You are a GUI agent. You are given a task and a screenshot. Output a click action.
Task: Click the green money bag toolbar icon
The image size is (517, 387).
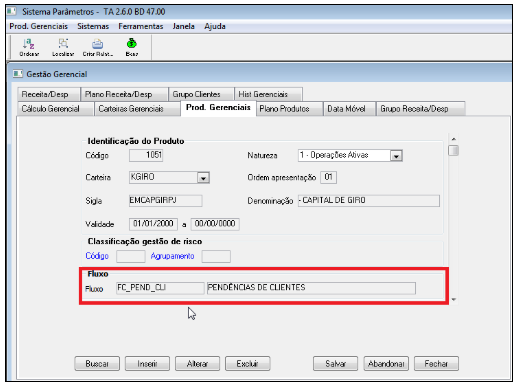pos(132,47)
